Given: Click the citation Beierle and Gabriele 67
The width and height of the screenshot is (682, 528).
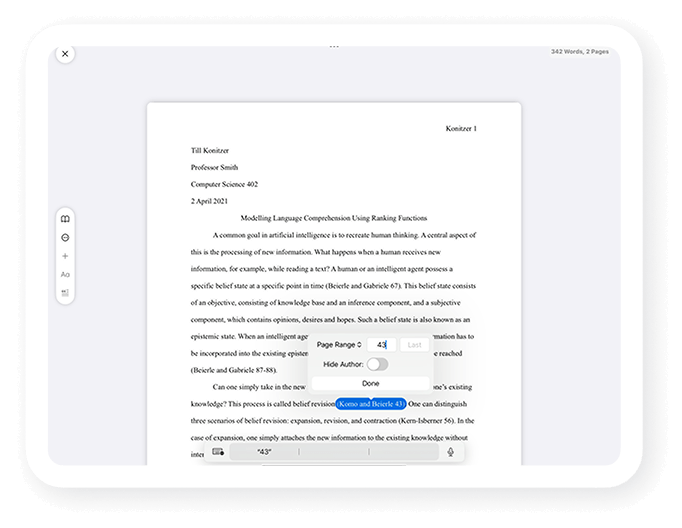Looking at the screenshot, I should (363, 286).
